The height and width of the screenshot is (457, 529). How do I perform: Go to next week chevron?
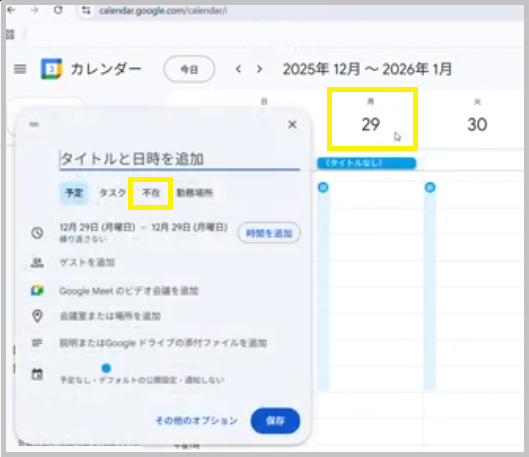259,69
